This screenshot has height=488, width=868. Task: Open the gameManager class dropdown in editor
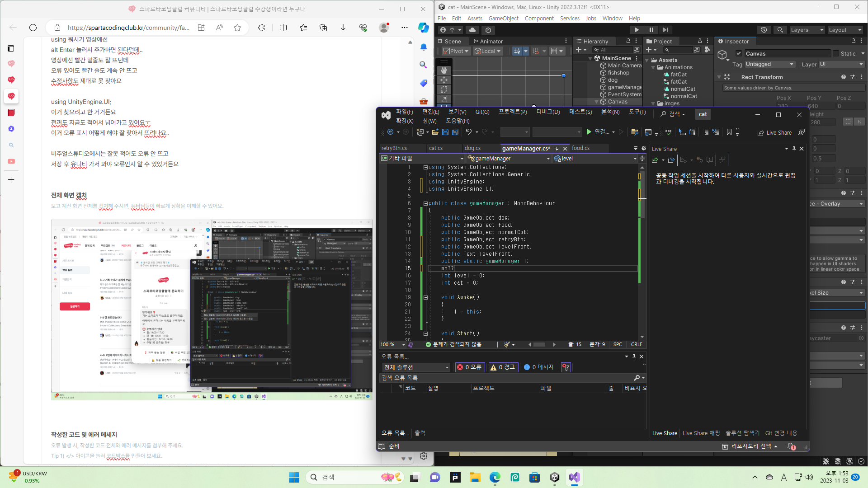(509, 159)
